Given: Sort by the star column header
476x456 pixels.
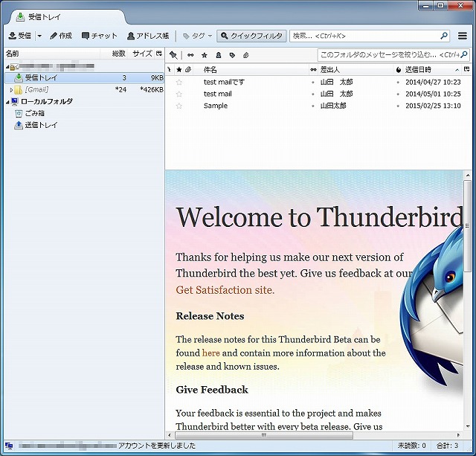Looking at the screenshot, I should [x=179, y=69].
